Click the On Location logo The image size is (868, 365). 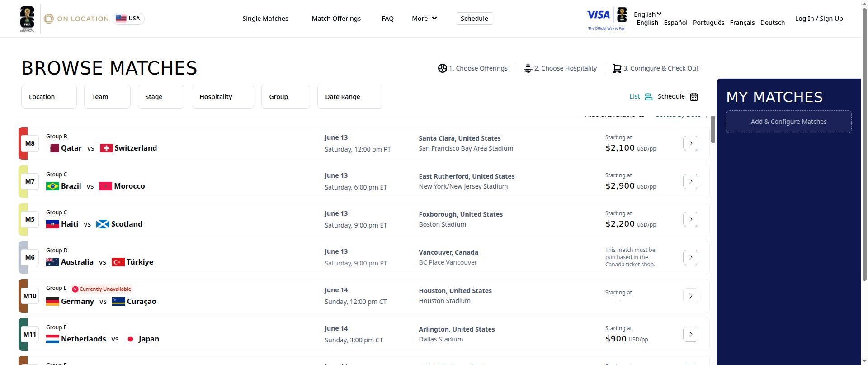(x=76, y=19)
